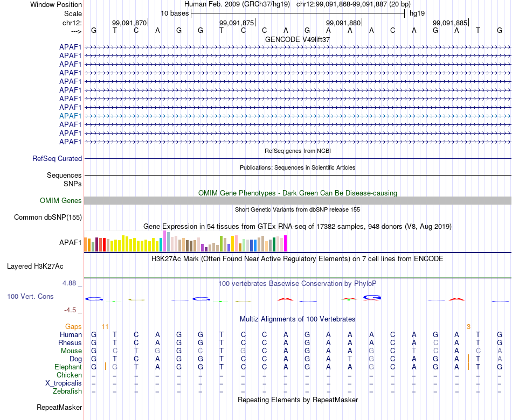Viewport: 512px width, 420px height.
Task: Click the X_tropicalis species label
Action: [64, 383]
